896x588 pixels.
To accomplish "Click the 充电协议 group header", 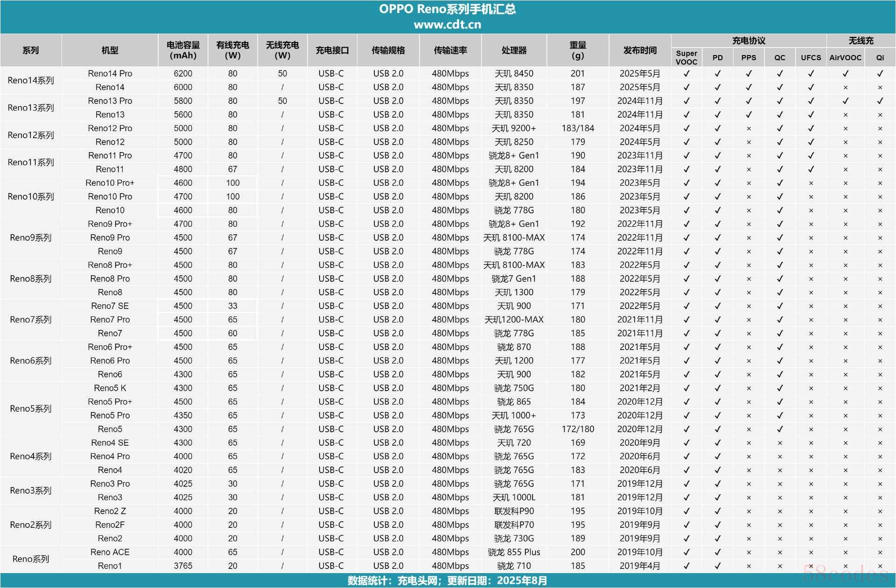I will coord(749,41).
